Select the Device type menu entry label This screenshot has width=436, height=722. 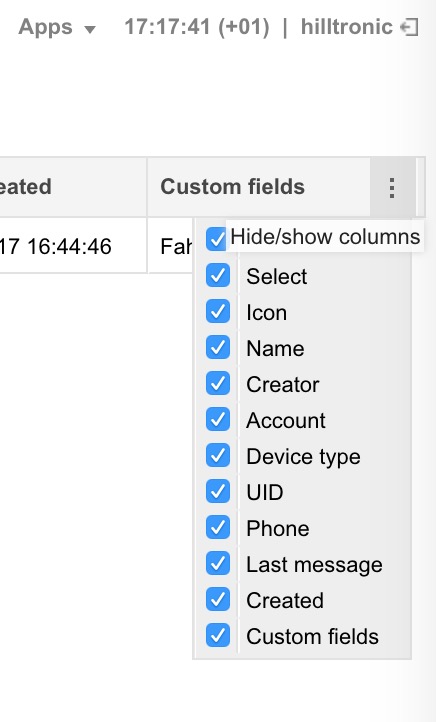(x=303, y=457)
